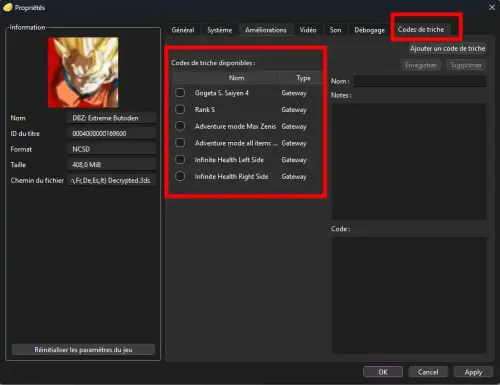Confirm with the OK button

[x=383, y=372]
